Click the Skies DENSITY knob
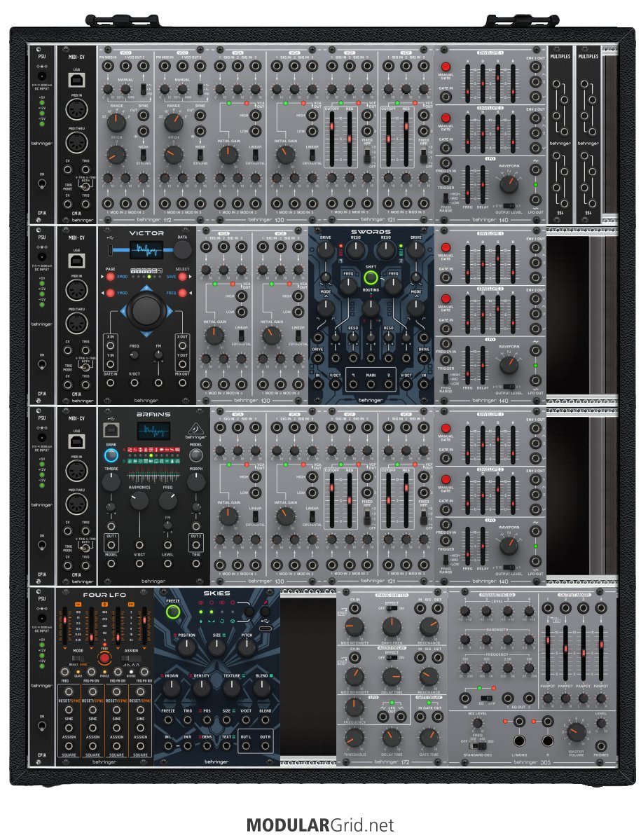Viewport: 641px width, 840px height. pos(201,688)
